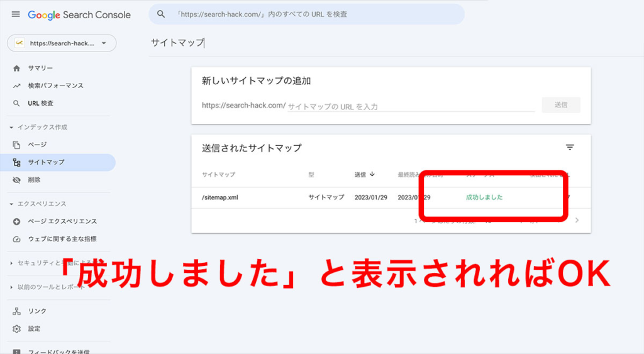Click the submitted date 2023/01/29 cell
Viewport: 644px width, 354px height.
pos(371,197)
